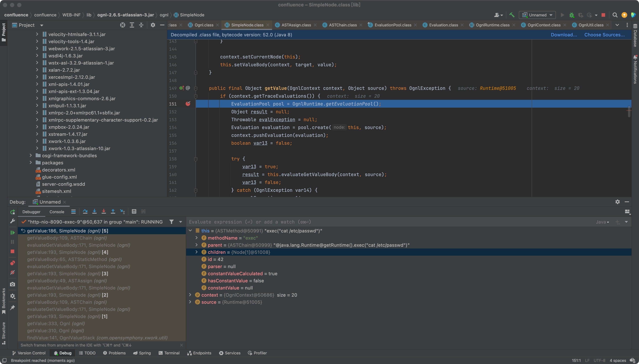Click the Pin Tab icon in the debug sidebar

click(12, 307)
